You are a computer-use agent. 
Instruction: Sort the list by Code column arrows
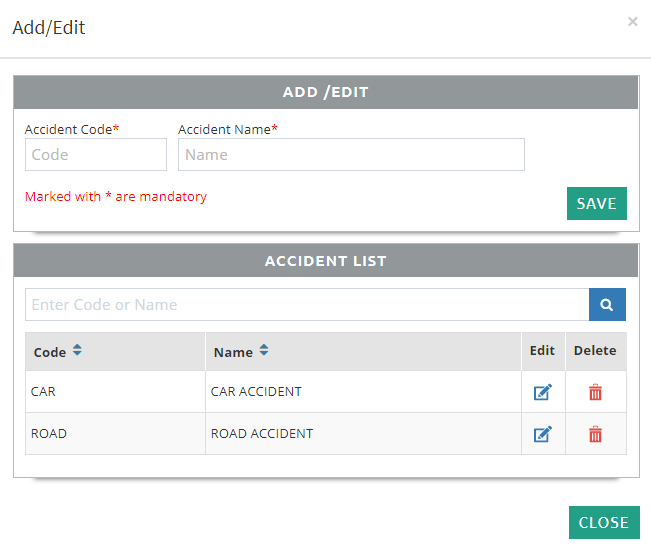click(78, 351)
